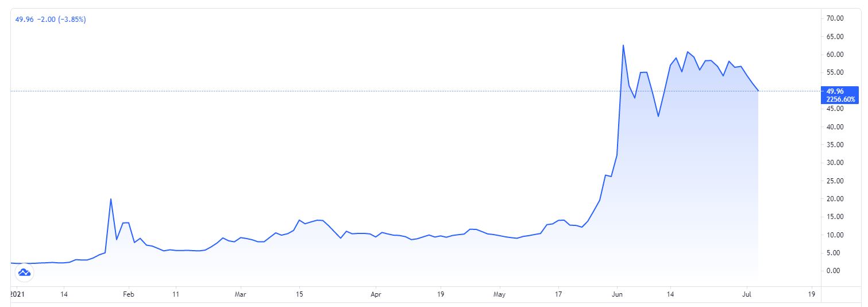Screen dimensions: 868x307
Task: Select Jun on the time axis
Action: coord(617,293)
